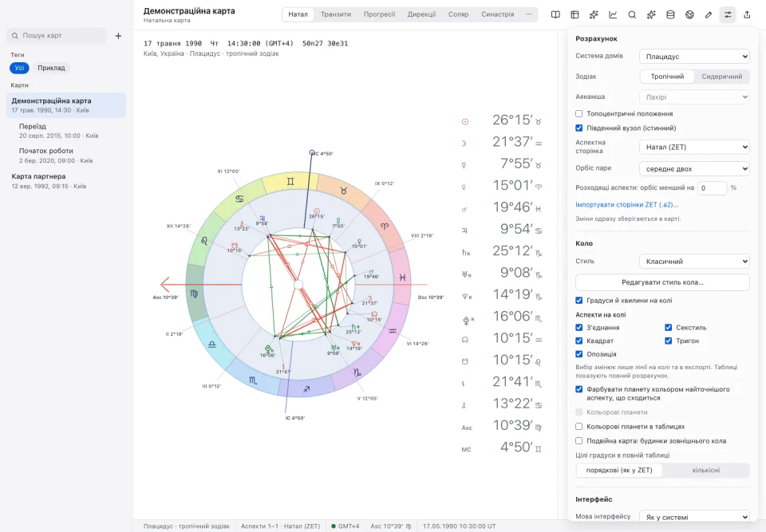Open Переїзд chart in sidebar
This screenshot has width=766, height=532.
pos(66,131)
